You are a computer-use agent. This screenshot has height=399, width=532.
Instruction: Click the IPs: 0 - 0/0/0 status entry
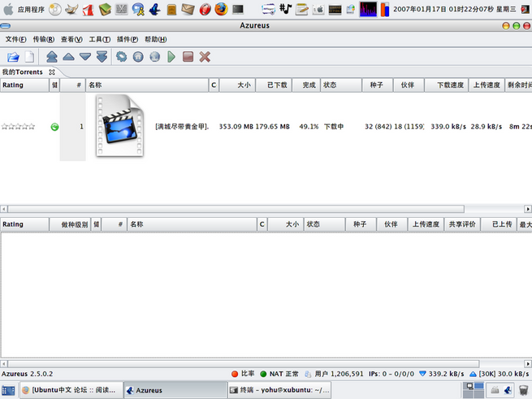391,374
